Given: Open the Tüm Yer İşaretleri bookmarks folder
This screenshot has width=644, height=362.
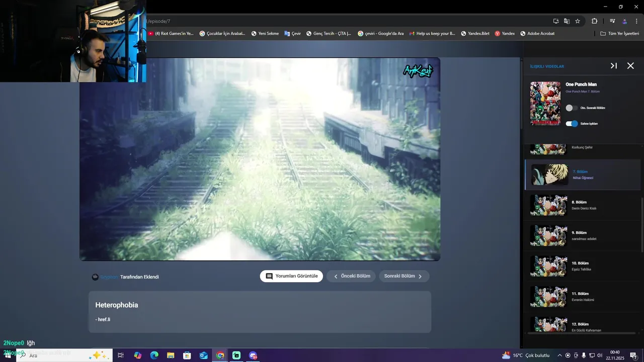Looking at the screenshot, I should [620, 34].
